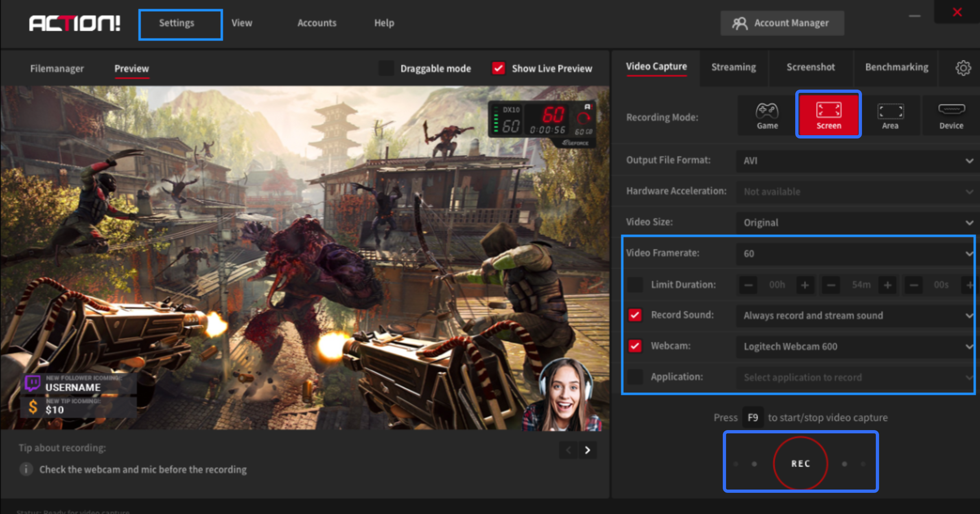Screen dimensions: 980x514
Task: Open the Account Manager
Action: point(781,23)
